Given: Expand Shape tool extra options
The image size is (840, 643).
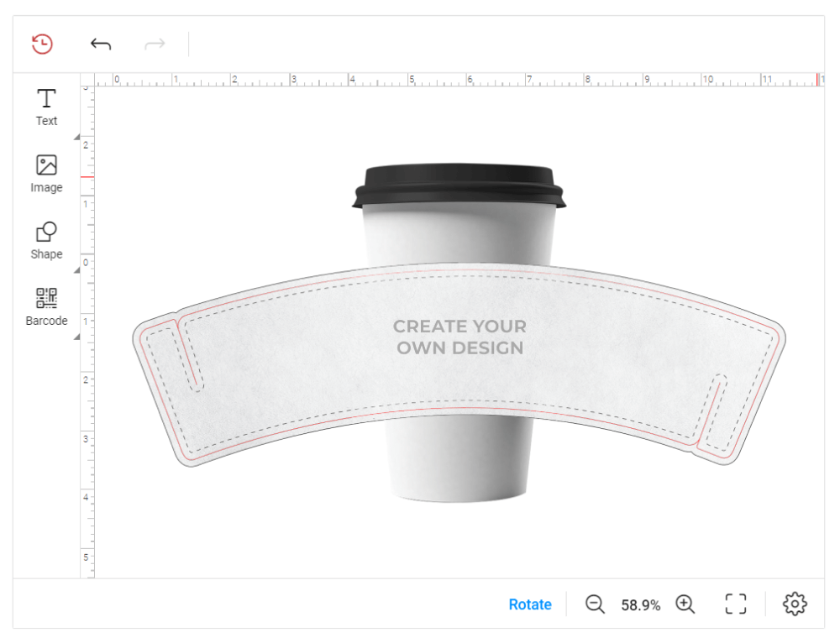Looking at the screenshot, I should click(76, 269).
